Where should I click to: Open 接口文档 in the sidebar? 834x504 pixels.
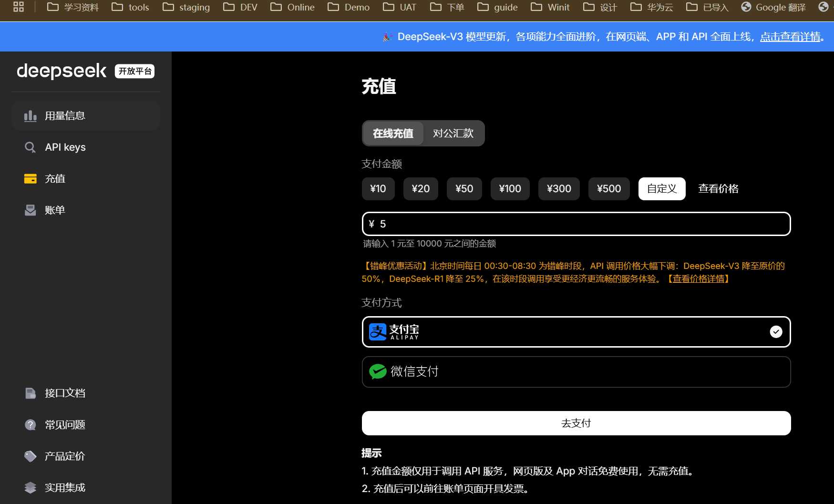point(86,393)
